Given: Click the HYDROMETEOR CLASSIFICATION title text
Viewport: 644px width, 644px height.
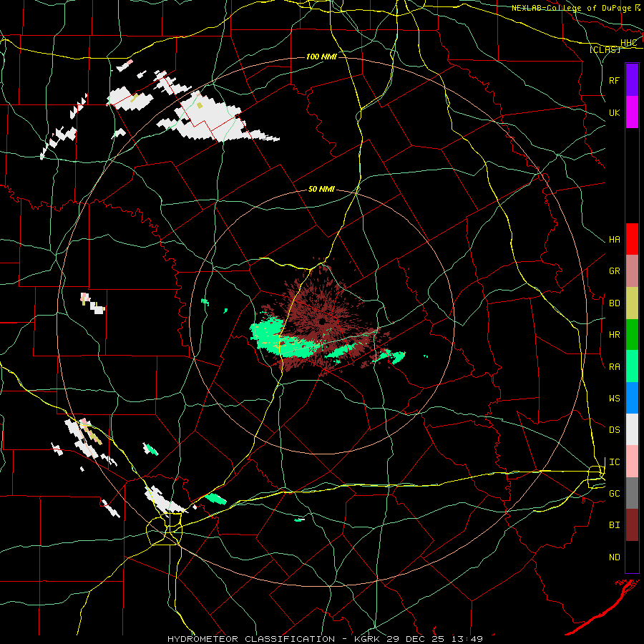Looking at the screenshot, I should tap(251, 639).
